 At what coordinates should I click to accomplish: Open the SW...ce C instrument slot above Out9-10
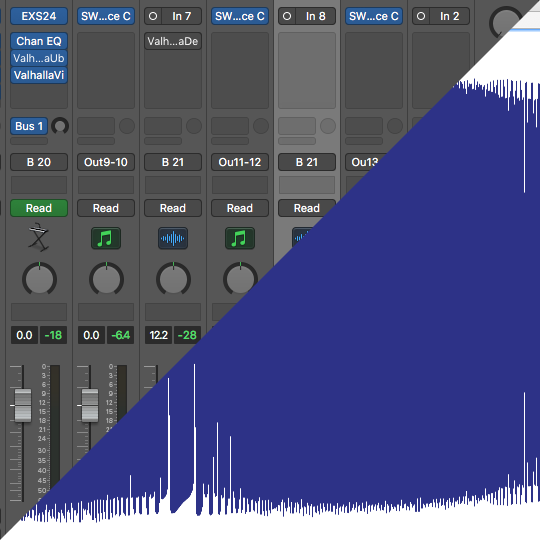[106, 16]
